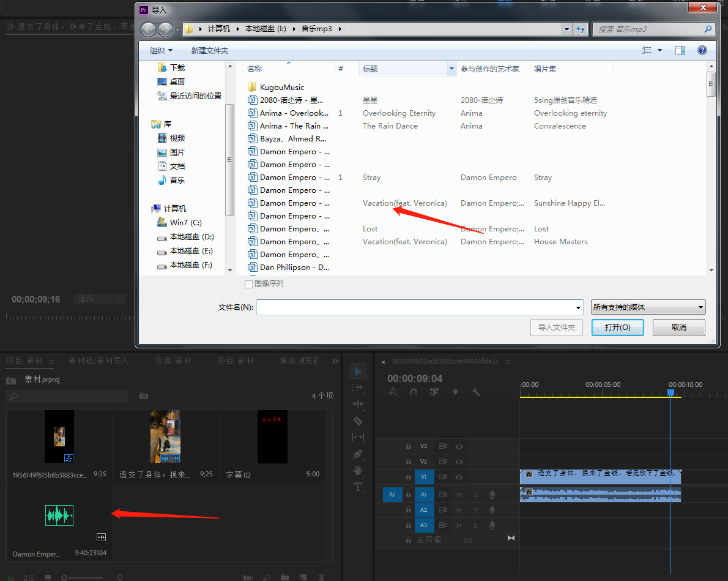Screen dimensions: 728x581
Task: Click the 打开(O) button
Action: point(617,328)
